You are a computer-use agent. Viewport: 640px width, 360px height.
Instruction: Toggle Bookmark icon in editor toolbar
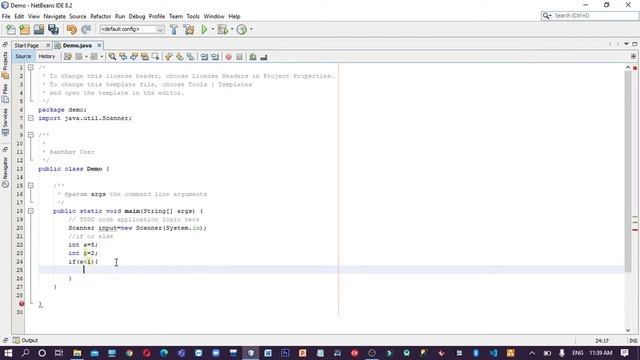[x=191, y=57]
